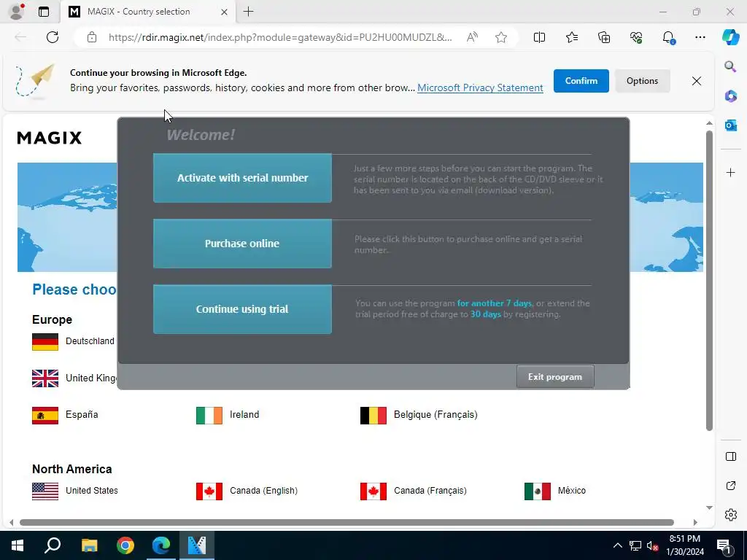
Task: Confirm Edge browsing data import
Action: [581, 81]
